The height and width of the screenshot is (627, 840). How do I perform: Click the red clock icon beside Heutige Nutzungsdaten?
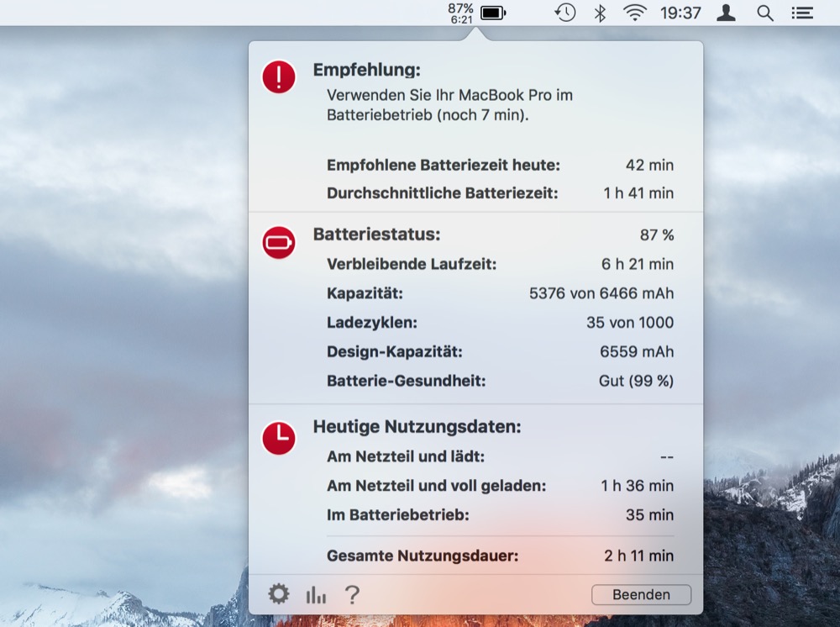279,437
